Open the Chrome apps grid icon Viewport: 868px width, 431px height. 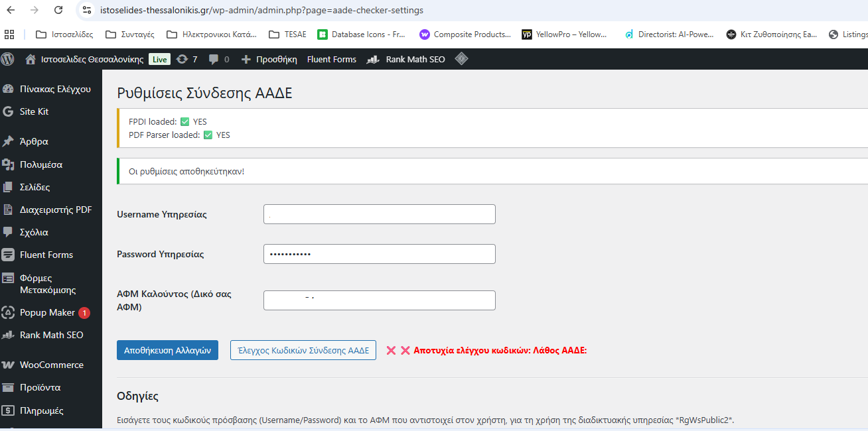point(9,34)
